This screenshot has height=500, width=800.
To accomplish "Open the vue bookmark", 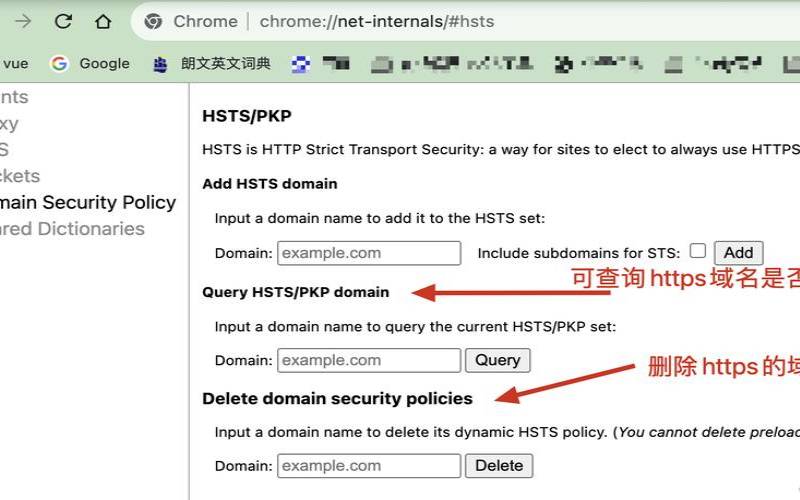I will [x=14, y=64].
